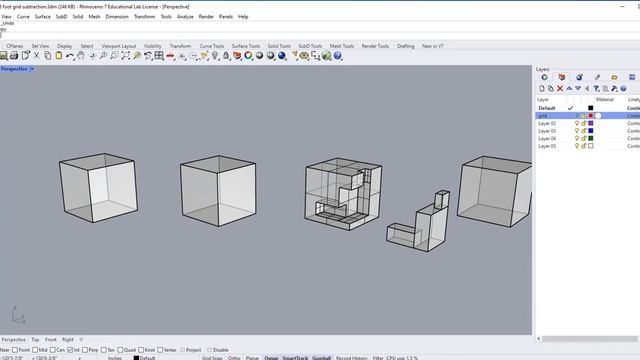This screenshot has width=640, height=360.
Task: Click the hammer Tools icon in Layers panel
Action: (614, 89)
